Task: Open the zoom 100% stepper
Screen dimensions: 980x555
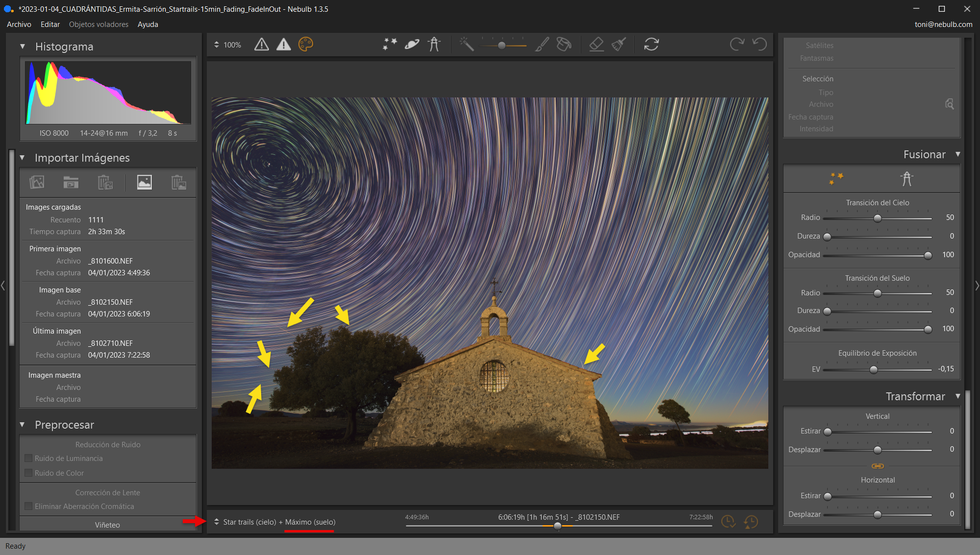Action: pos(217,45)
